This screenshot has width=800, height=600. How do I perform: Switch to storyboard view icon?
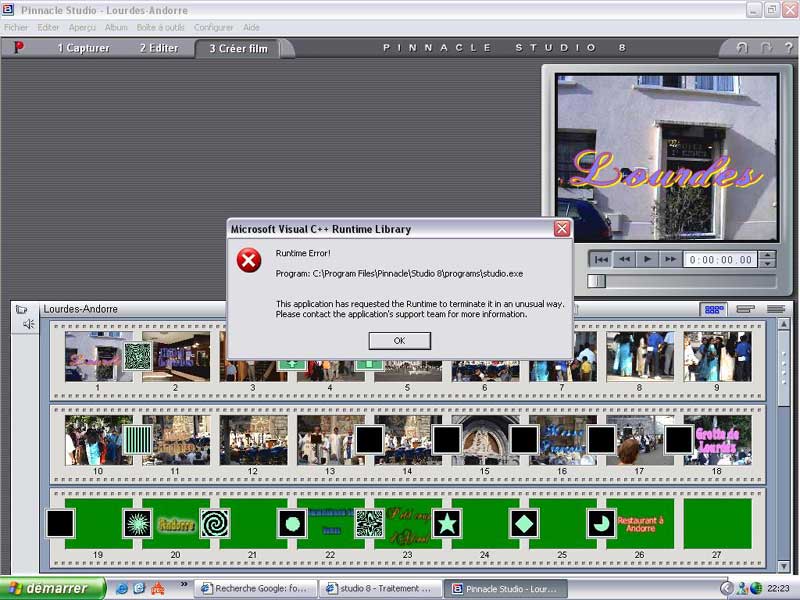(x=713, y=309)
